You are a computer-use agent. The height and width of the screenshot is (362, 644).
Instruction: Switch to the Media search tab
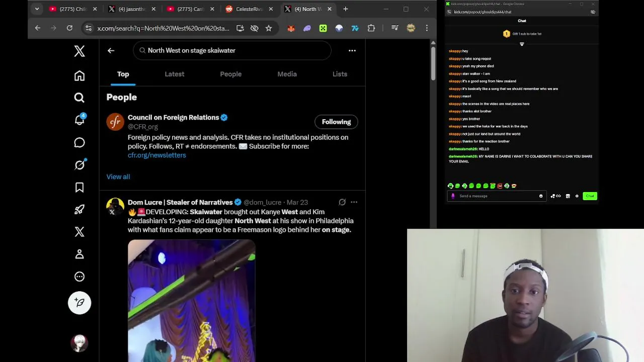pyautogui.click(x=287, y=74)
